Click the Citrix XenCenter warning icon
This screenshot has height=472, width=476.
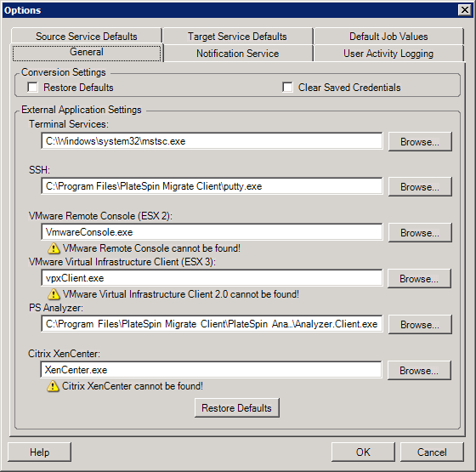point(53,386)
